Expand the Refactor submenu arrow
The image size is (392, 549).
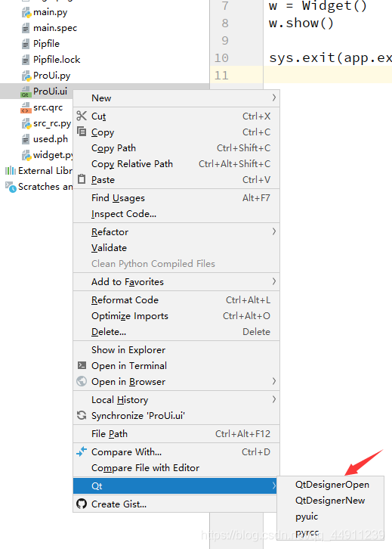pyautogui.click(x=274, y=231)
